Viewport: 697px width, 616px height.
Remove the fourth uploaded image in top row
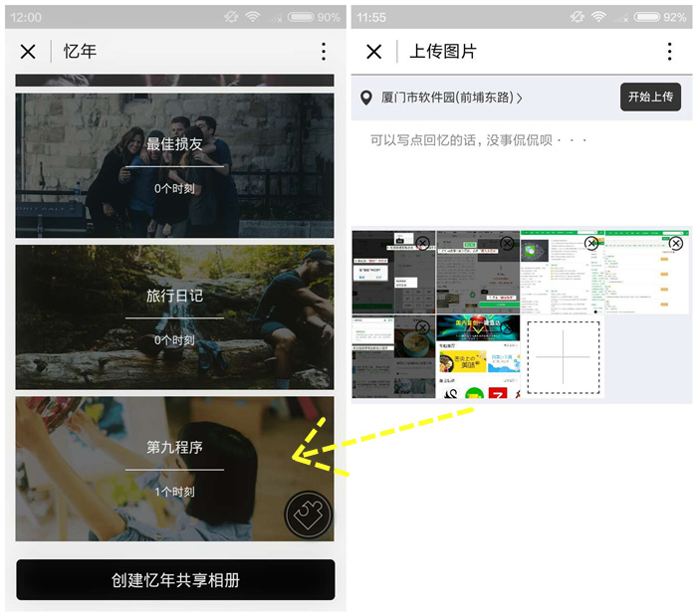[x=676, y=243]
